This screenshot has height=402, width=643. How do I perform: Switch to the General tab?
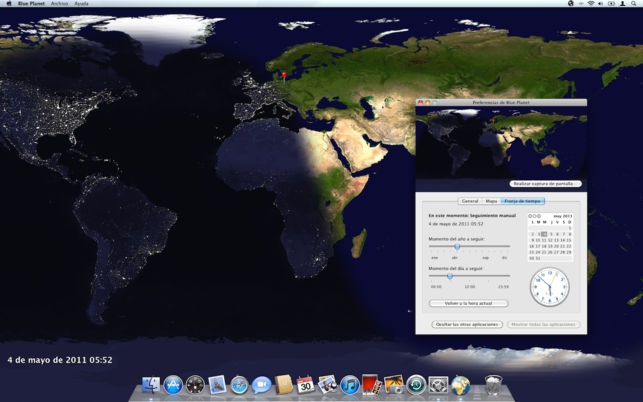click(470, 201)
